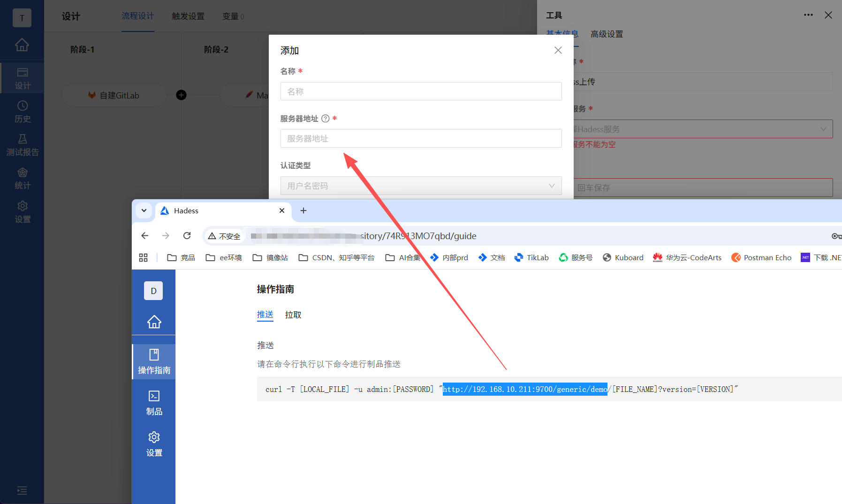842x504 pixels.
Task: Open 服务号 bookmark
Action: point(576,257)
